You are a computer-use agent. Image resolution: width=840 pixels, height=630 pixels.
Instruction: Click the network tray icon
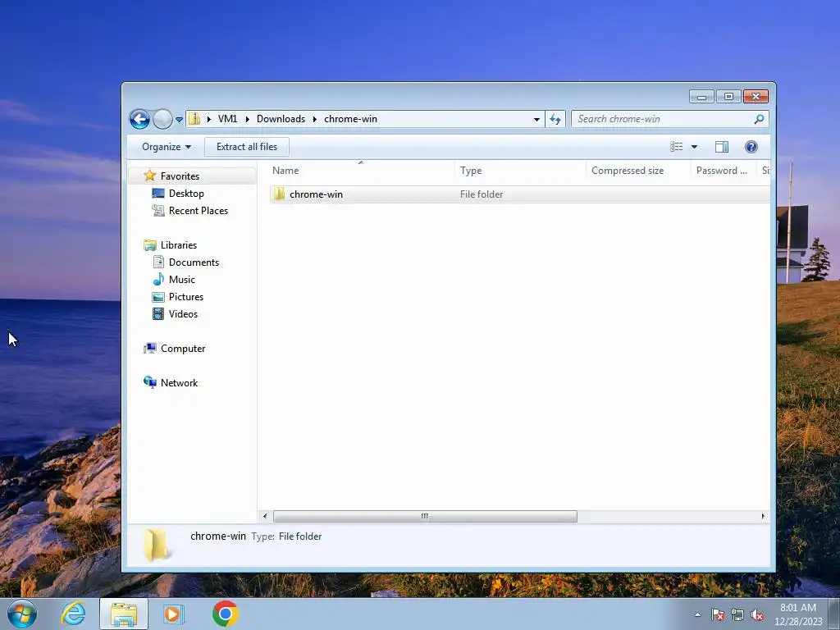click(737, 615)
